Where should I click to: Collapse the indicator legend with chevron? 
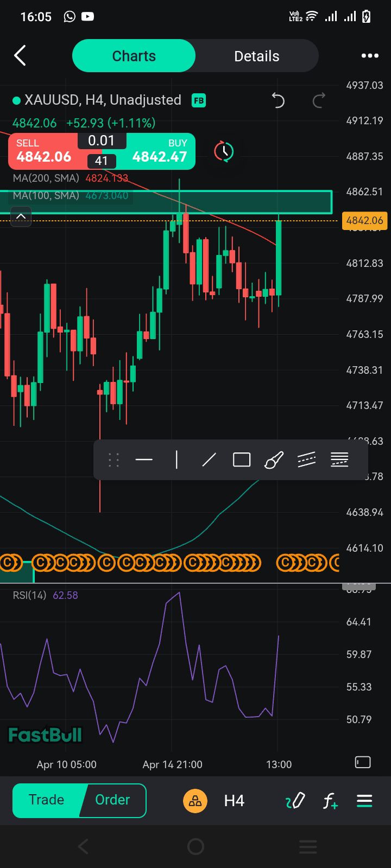(x=21, y=217)
